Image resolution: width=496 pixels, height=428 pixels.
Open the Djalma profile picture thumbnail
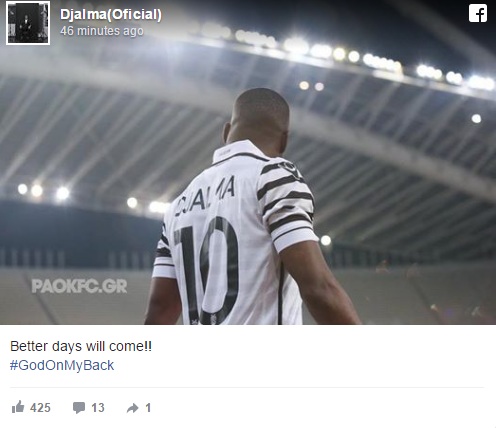tap(28, 23)
